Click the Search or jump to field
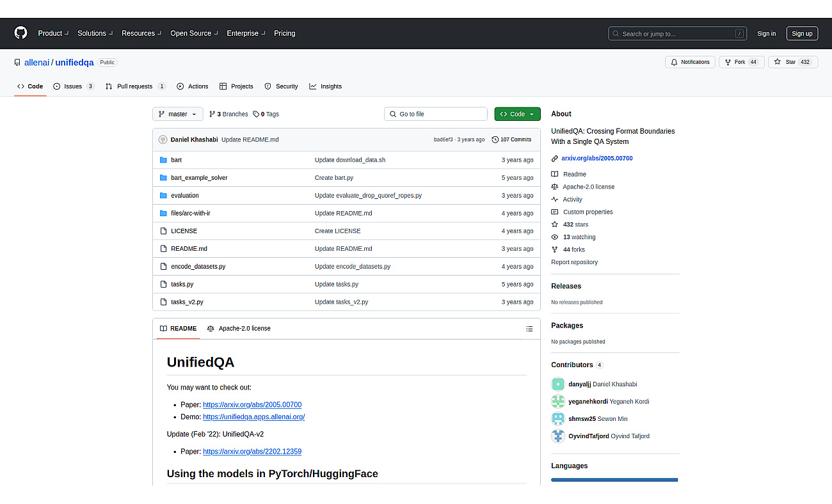Viewport: 832px width, 504px height. (x=678, y=34)
